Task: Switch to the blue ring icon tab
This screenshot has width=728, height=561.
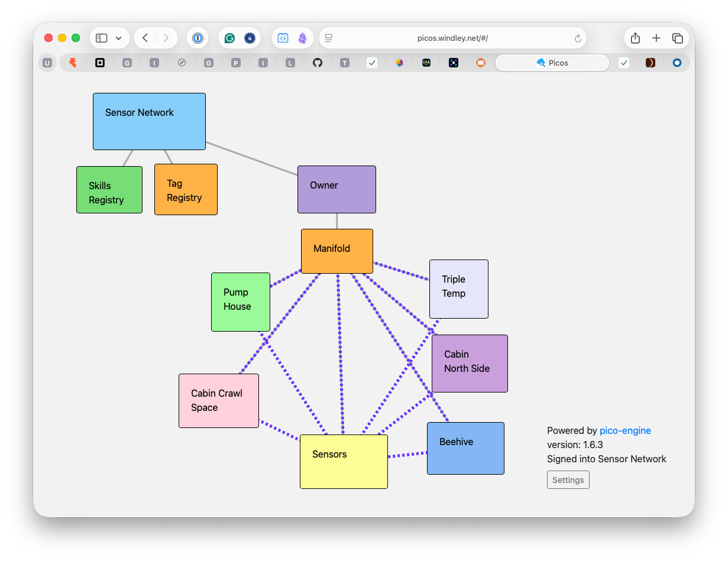Action: [x=677, y=63]
